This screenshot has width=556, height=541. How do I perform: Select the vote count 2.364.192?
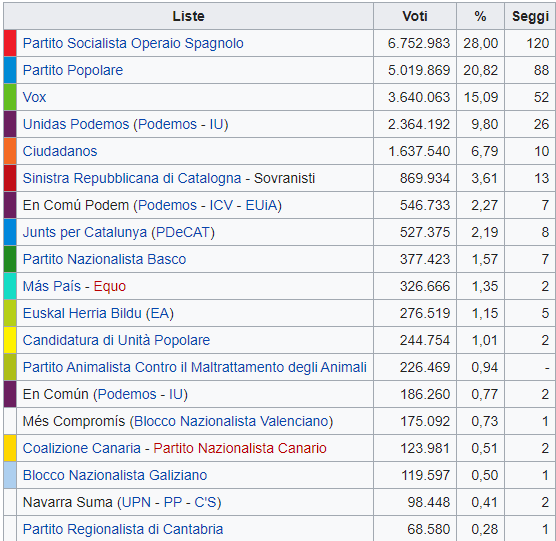(x=419, y=124)
